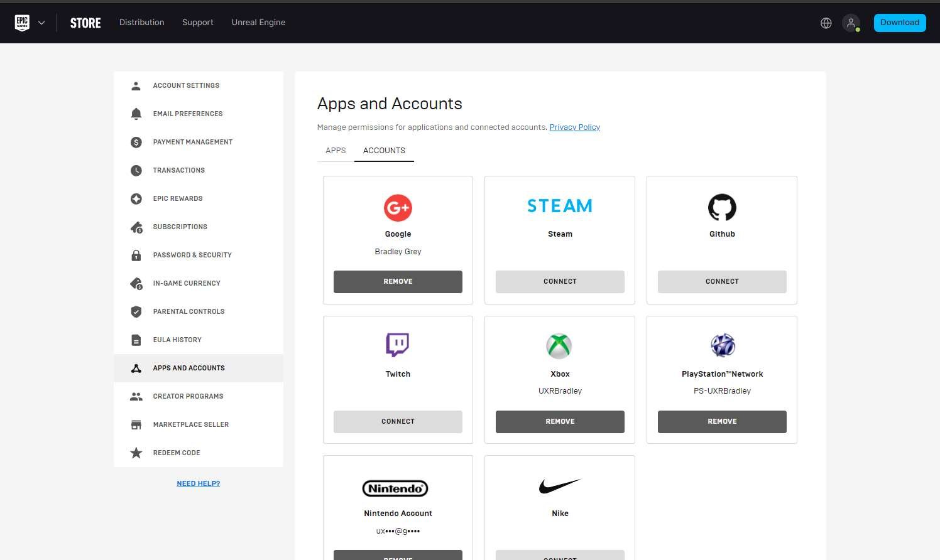Click the Transactions clock icon
Image resolution: width=940 pixels, height=560 pixels.
click(x=136, y=170)
